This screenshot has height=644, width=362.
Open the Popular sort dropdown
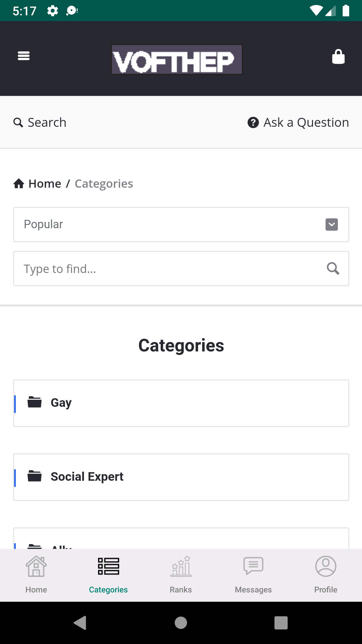[x=181, y=224]
